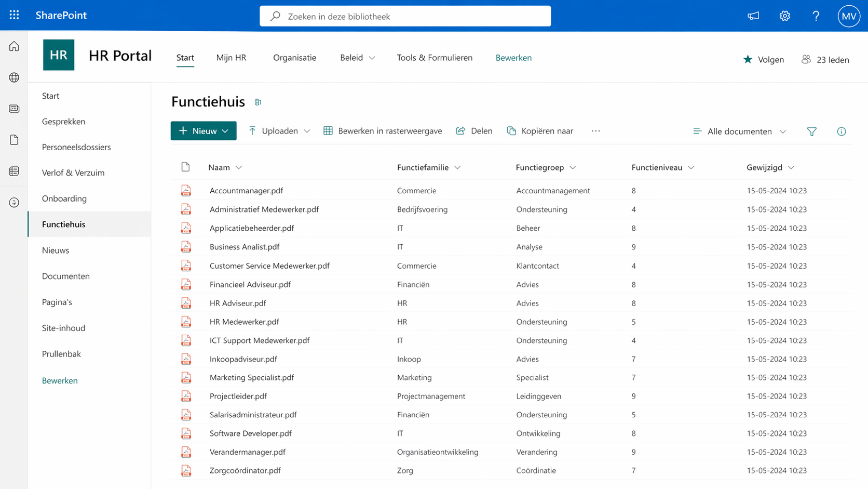Open the Functieniveau column header menu
The width and height of the screenshot is (868, 489).
[662, 167]
